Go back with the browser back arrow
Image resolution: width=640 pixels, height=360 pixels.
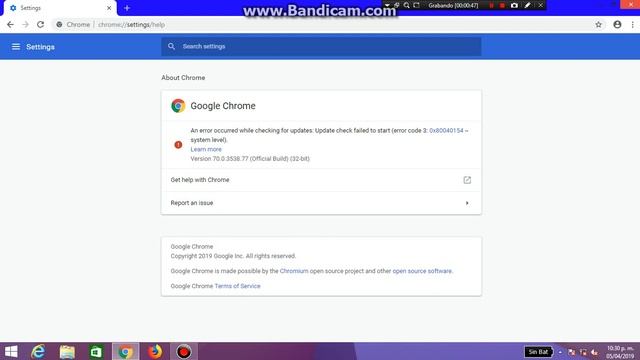pyautogui.click(x=10, y=24)
